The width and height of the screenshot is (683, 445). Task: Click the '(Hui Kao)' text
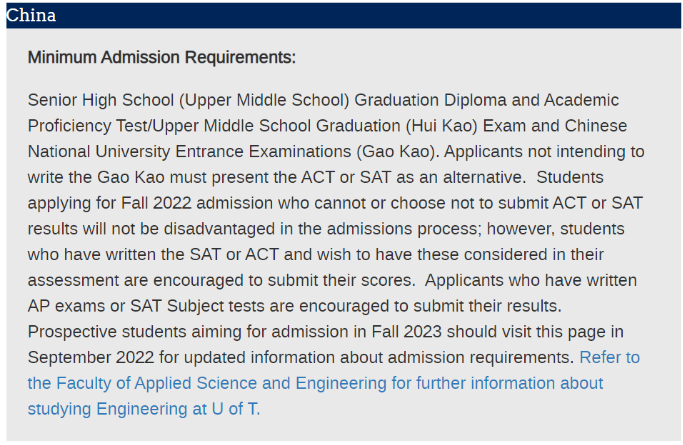(442, 126)
